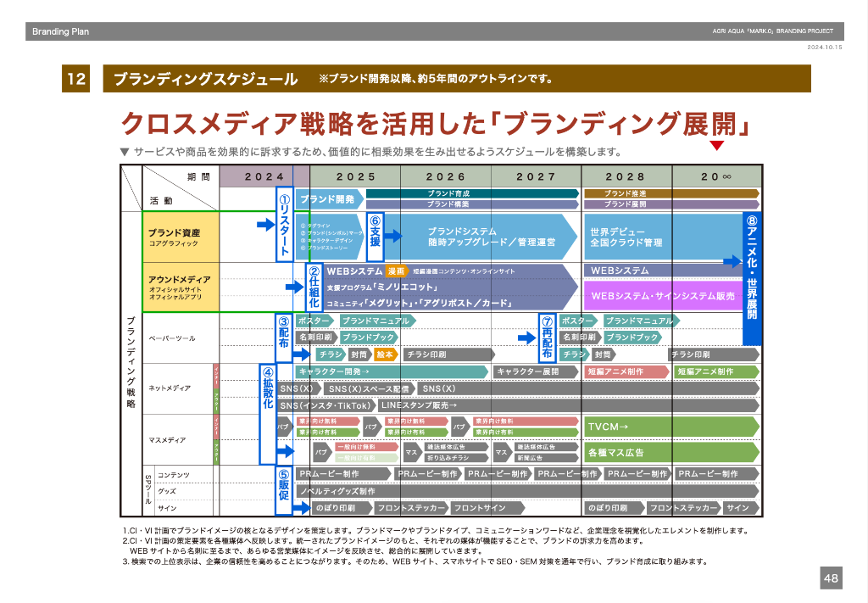This screenshot has height=603, width=868.
Task: Select the '⑦再配布' phase box
Action: 547,338
